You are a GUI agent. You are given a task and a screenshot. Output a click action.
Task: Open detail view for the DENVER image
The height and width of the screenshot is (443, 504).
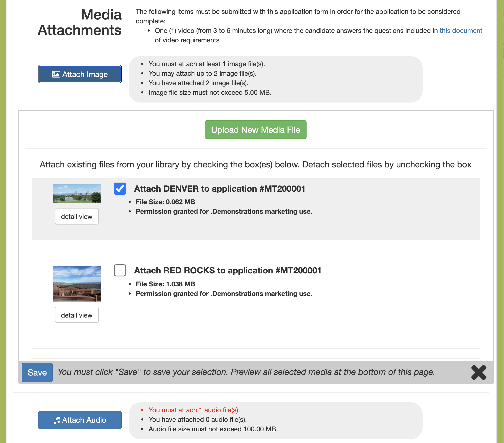click(77, 216)
